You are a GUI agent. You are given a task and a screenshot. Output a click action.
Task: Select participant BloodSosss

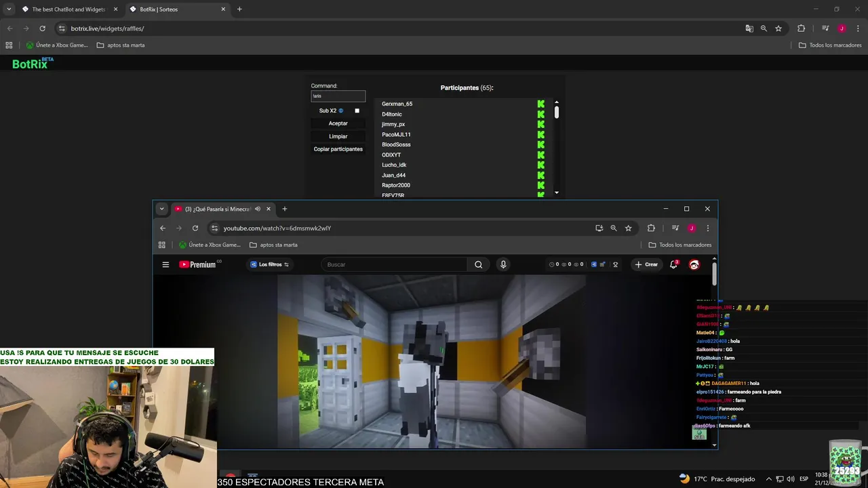point(396,144)
